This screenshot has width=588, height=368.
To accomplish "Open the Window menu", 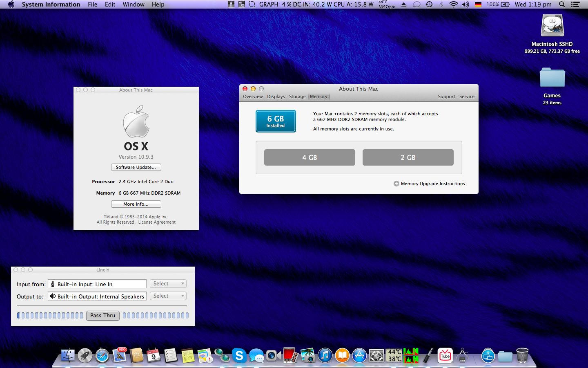I will [134, 4].
